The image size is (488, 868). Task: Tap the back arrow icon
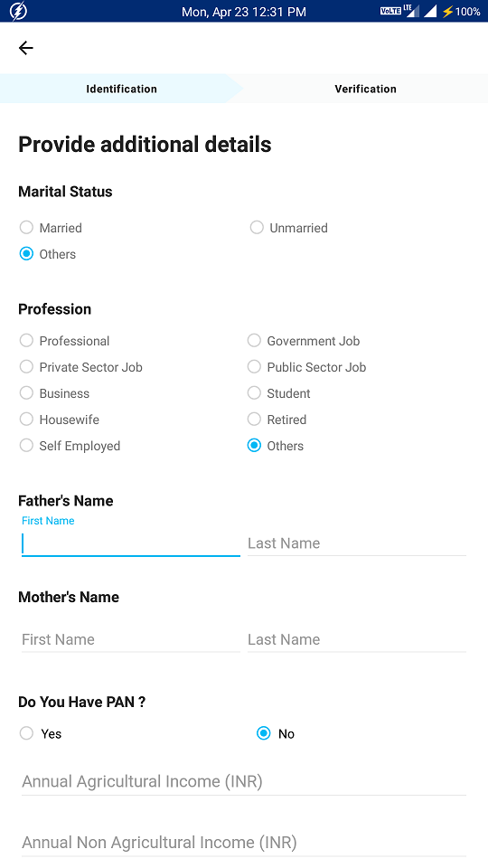click(26, 48)
